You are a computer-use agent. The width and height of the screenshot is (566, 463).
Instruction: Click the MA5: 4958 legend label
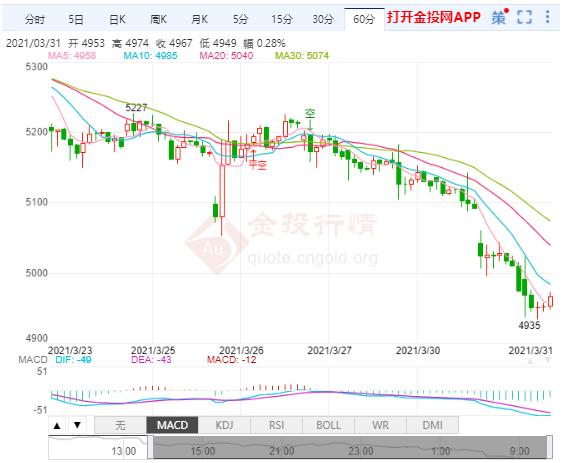click(72, 56)
